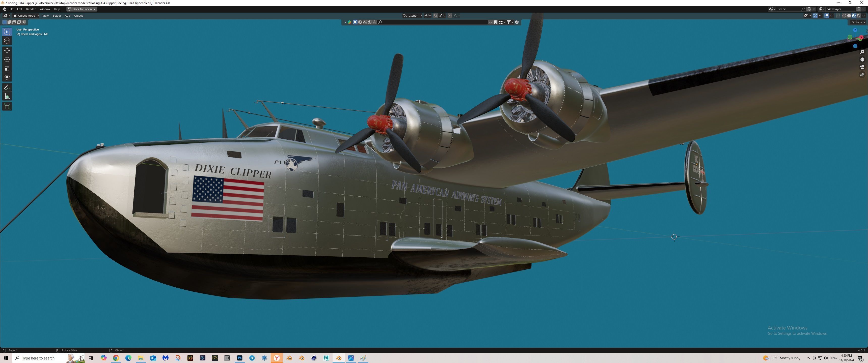
Task: Click the outliner search field
Action: click(x=433, y=22)
